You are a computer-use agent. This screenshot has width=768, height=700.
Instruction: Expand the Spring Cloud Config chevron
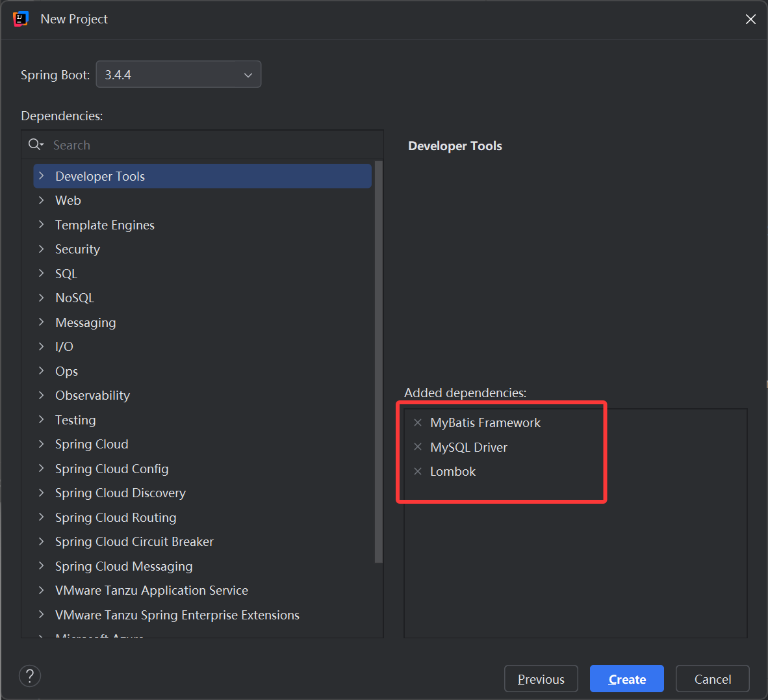coord(42,469)
